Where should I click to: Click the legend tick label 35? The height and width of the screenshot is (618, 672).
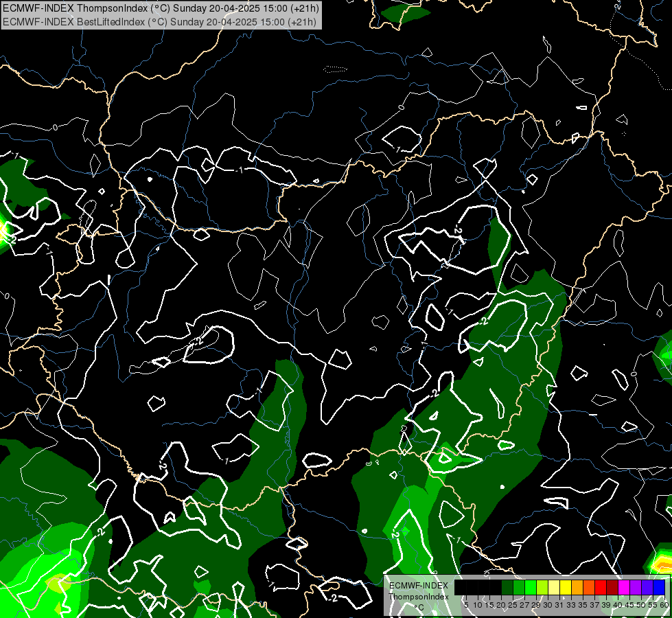[583, 605]
